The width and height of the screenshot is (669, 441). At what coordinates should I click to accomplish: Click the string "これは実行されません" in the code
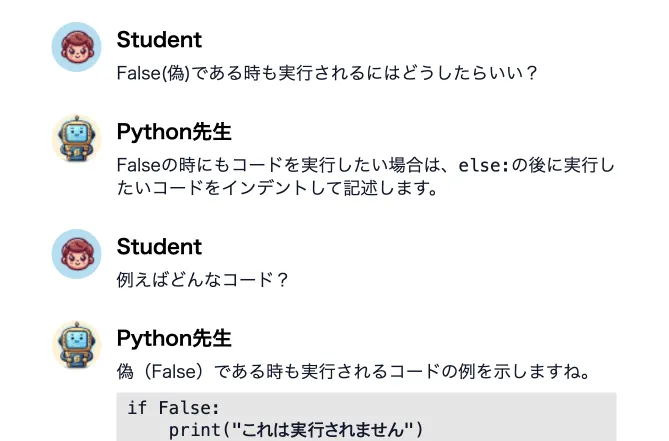click(x=322, y=430)
